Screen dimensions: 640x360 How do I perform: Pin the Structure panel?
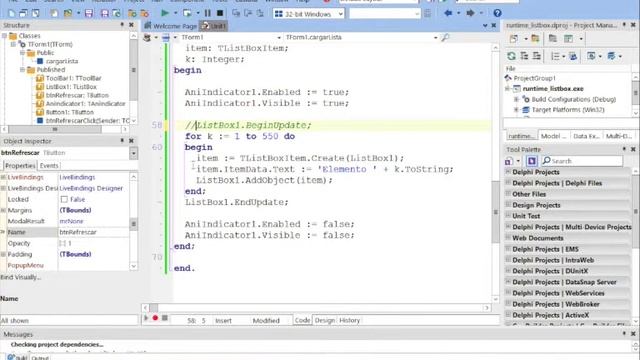pos(122,25)
